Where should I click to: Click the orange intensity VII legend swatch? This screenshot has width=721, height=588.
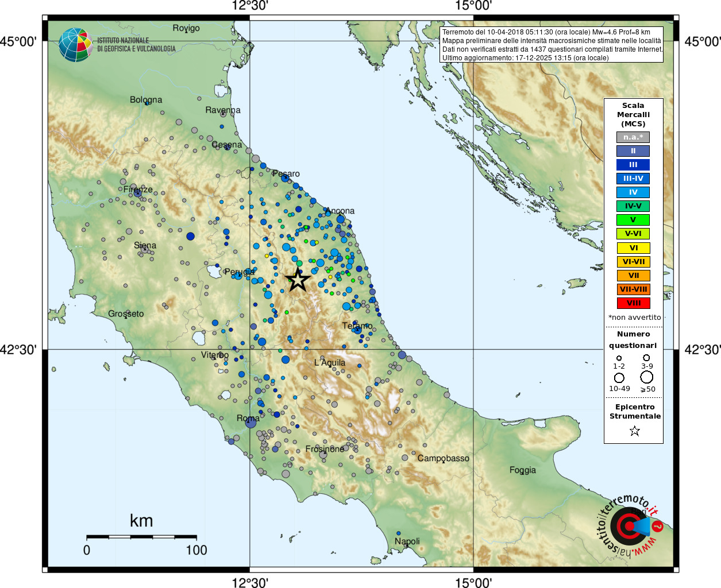(633, 276)
